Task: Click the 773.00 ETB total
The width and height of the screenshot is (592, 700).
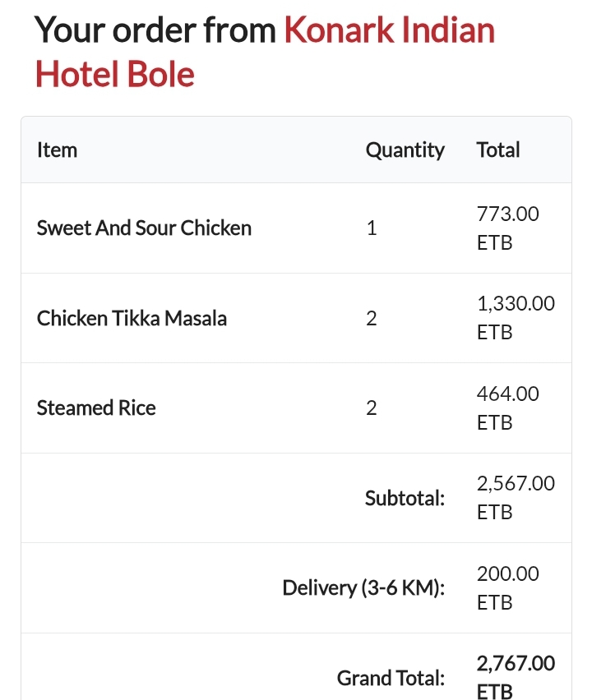Action: pos(507,228)
